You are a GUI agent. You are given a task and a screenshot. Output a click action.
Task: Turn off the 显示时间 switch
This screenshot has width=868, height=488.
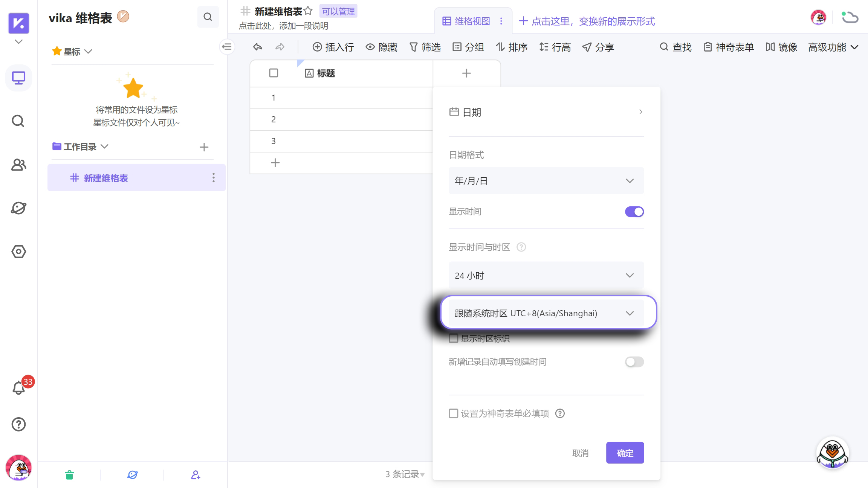click(634, 212)
